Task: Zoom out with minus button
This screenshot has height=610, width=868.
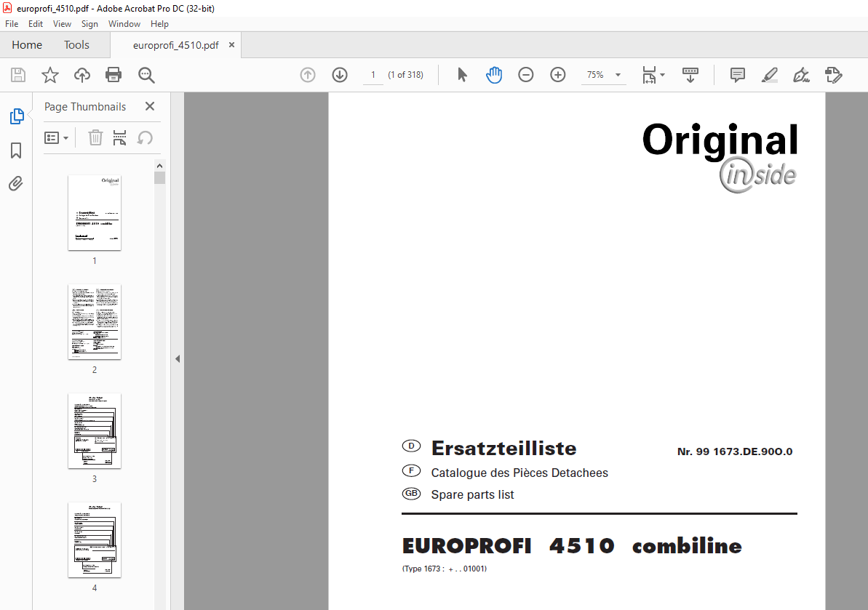Action: click(x=526, y=75)
